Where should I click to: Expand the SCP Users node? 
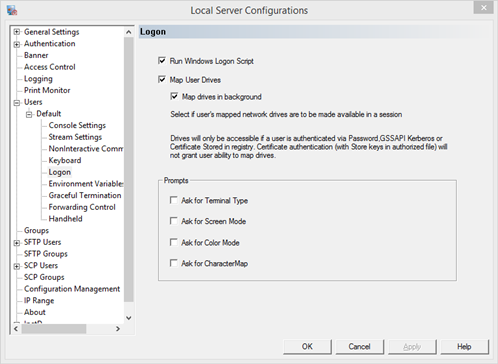(17, 266)
